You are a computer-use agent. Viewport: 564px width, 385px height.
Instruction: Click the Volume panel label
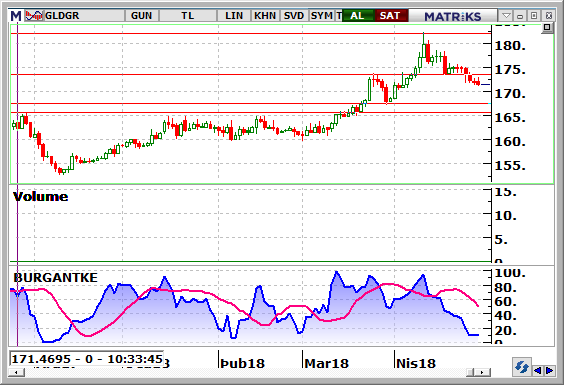[x=40, y=196]
